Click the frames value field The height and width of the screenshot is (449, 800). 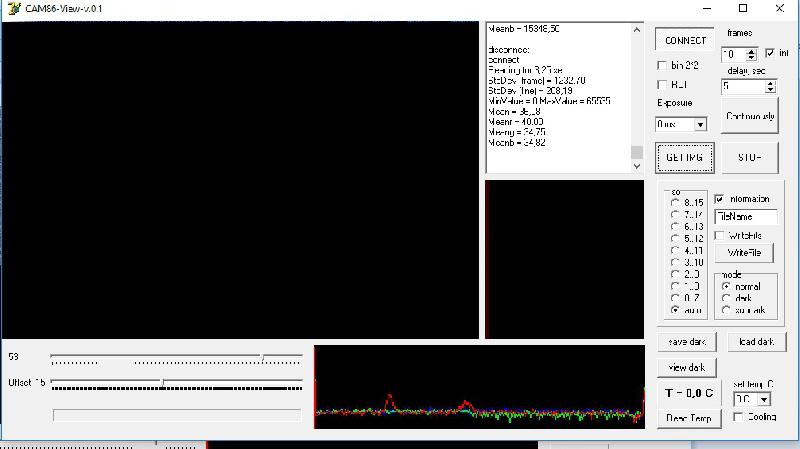coord(734,54)
